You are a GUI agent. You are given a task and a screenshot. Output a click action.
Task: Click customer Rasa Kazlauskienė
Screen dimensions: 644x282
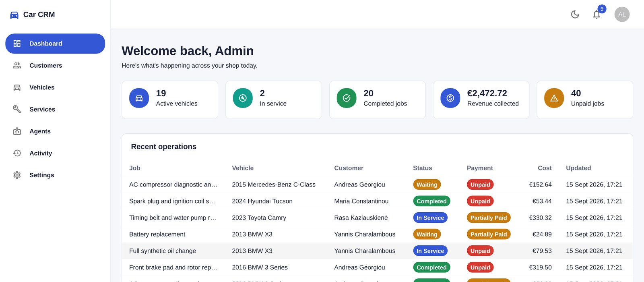(361, 218)
